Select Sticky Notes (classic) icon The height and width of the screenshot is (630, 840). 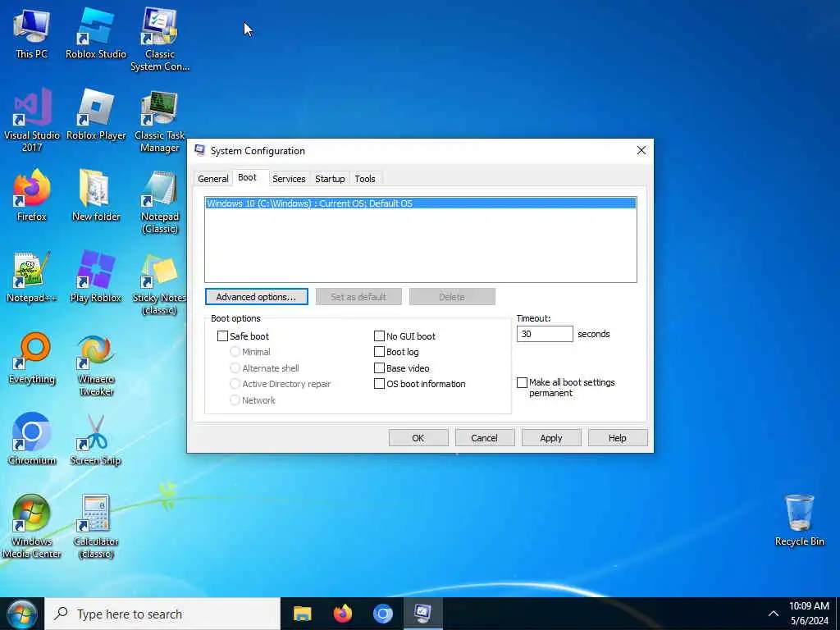[x=160, y=284]
